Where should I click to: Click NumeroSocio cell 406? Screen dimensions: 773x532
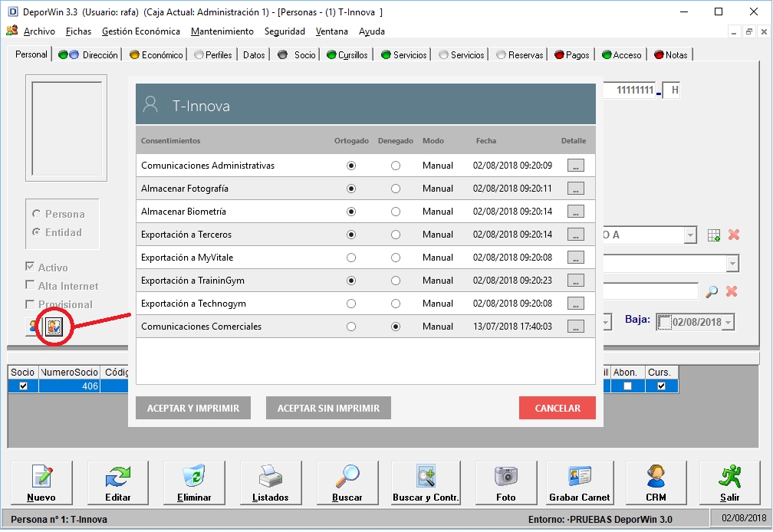(69, 386)
